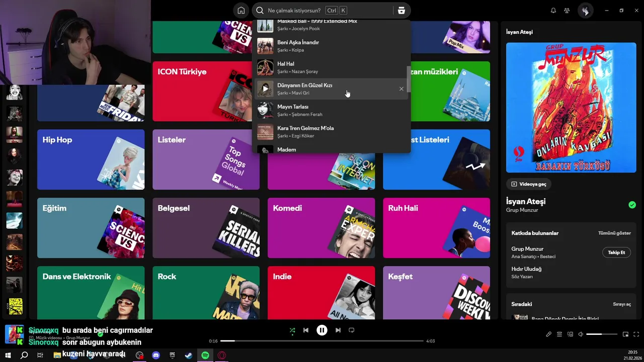Viewport: 644px width, 362px height.
Task: Open the Komedi category card
Action: pyautogui.click(x=321, y=228)
